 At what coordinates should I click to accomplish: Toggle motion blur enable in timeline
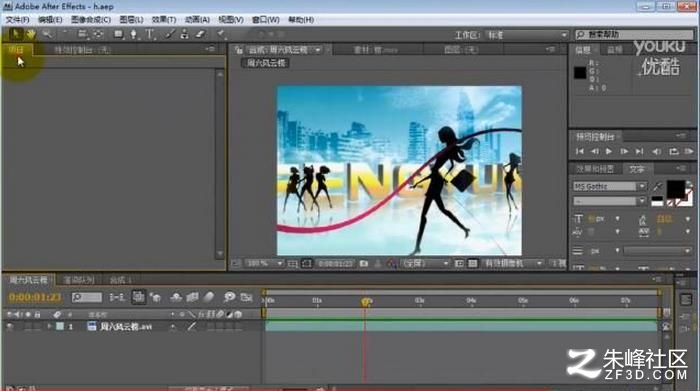pos(209,297)
